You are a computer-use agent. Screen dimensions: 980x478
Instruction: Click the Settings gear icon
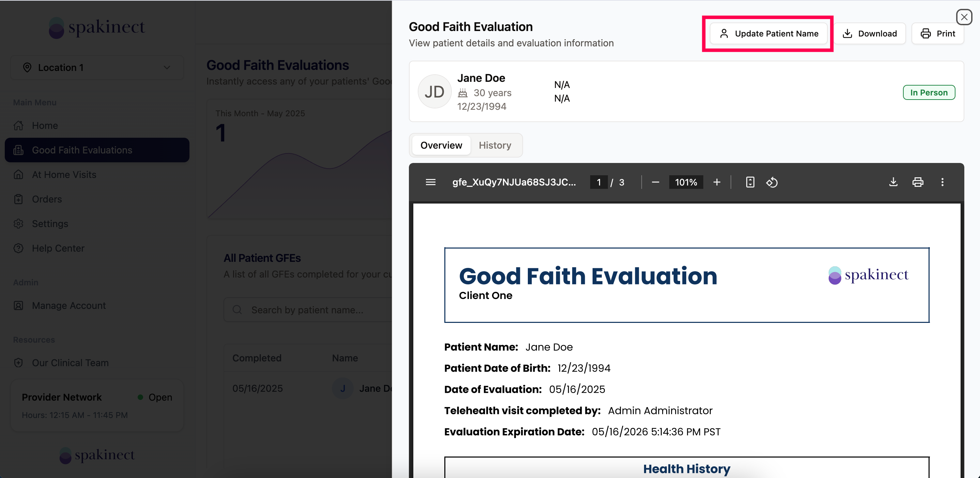point(19,223)
